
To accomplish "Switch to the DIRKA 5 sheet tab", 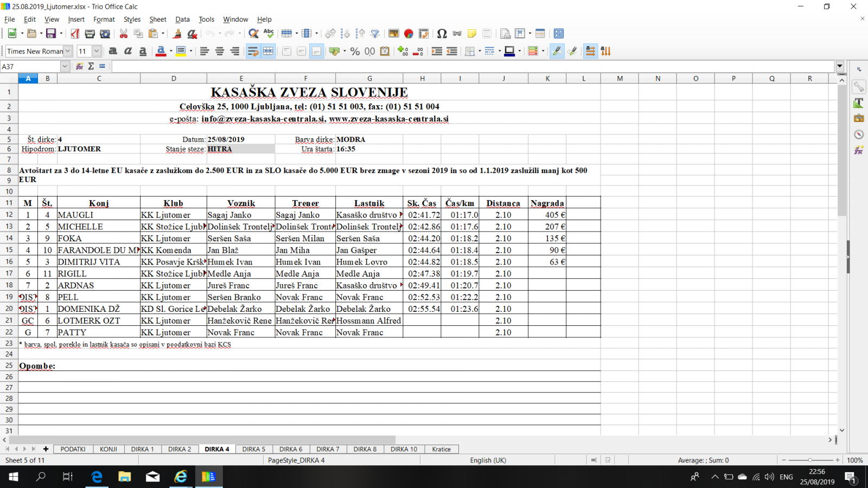I will pyautogui.click(x=253, y=449).
